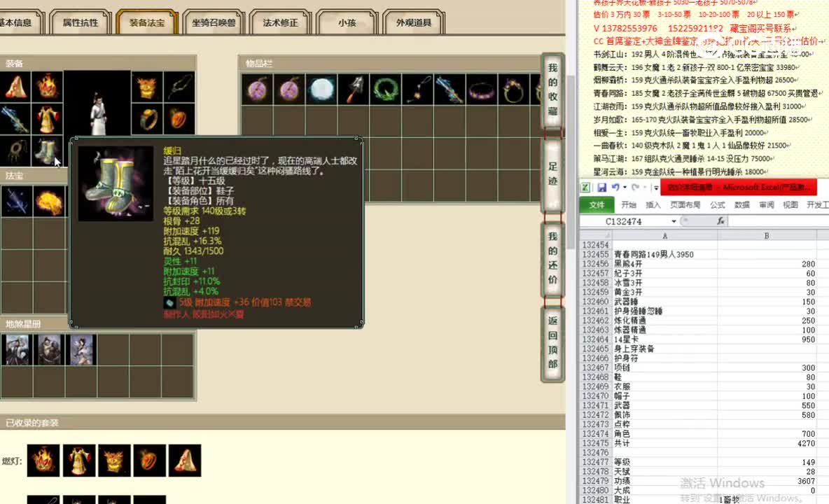Select the gold ring equipment item

(146, 119)
